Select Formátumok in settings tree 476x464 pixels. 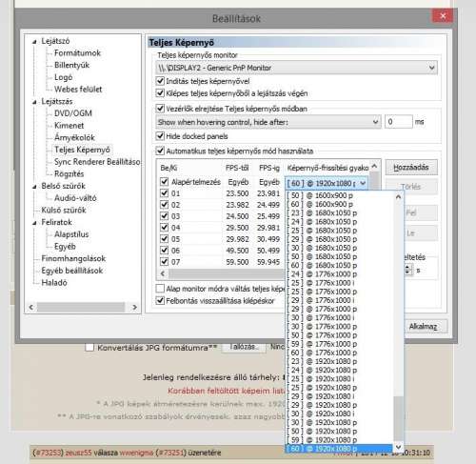77,53
